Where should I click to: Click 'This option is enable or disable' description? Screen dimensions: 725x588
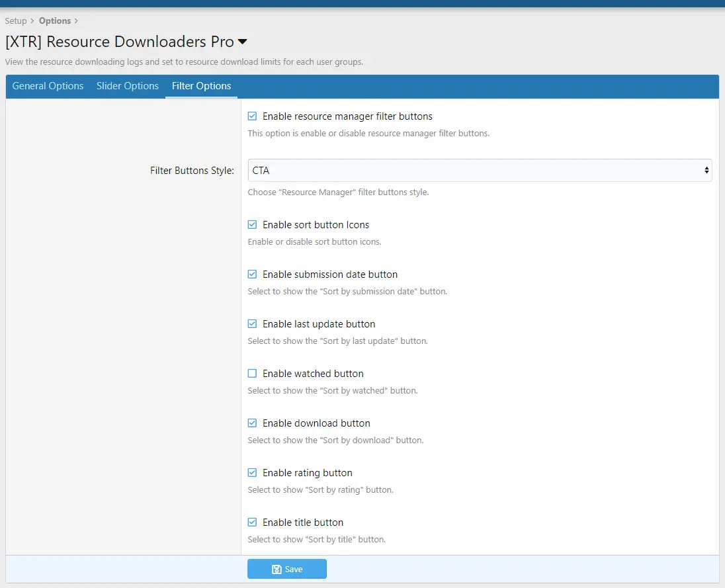tap(368, 133)
